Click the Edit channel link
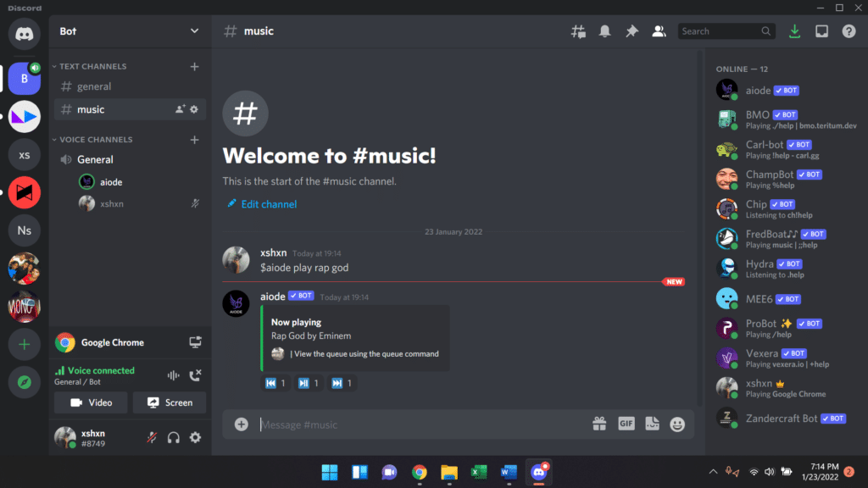The width and height of the screenshot is (868, 488). coord(261,203)
